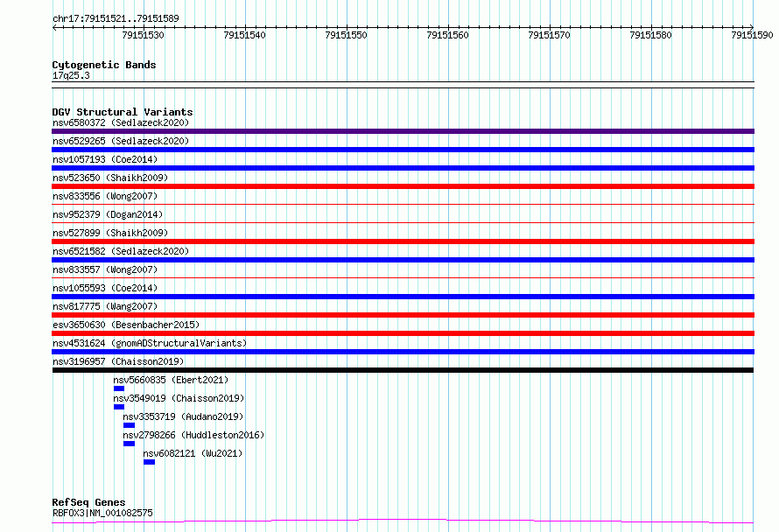Screen dimensions: 779x532
Task: Click the red bar under nsv817775
Action: click(x=403, y=315)
